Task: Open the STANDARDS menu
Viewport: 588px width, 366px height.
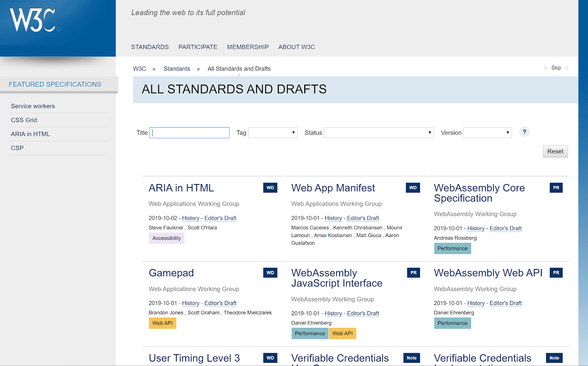Action: pos(150,47)
